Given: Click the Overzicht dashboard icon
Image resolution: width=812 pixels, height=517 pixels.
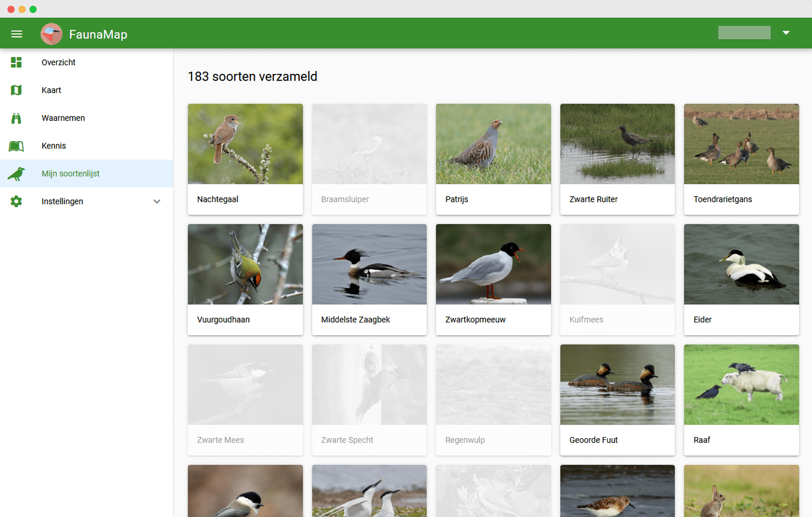Looking at the screenshot, I should [17, 62].
